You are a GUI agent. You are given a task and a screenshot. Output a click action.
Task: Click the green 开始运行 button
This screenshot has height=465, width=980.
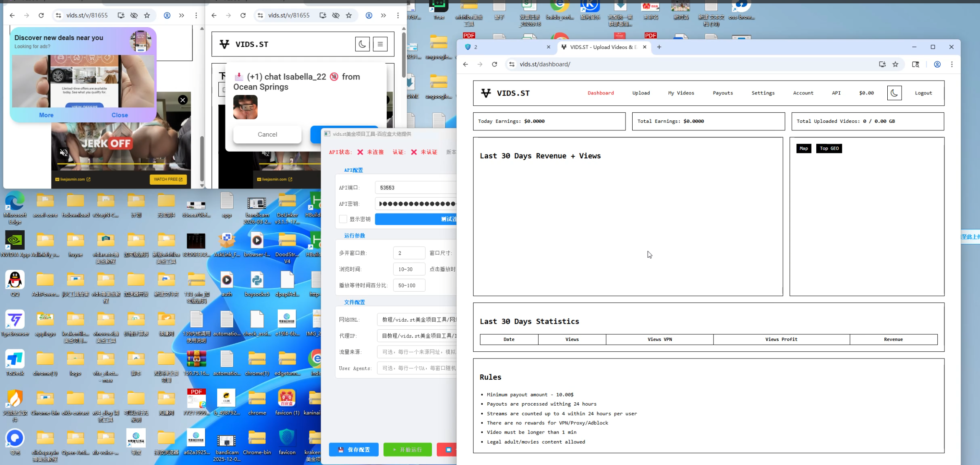[x=408, y=450]
